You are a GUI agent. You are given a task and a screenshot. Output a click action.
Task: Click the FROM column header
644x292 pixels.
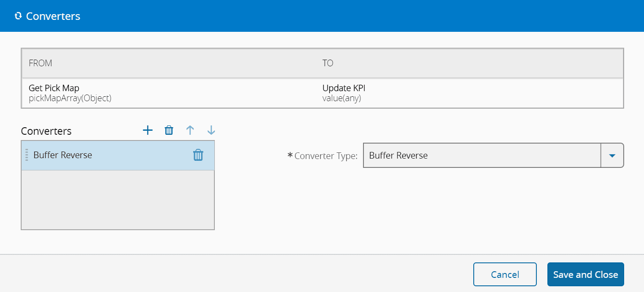(x=41, y=63)
